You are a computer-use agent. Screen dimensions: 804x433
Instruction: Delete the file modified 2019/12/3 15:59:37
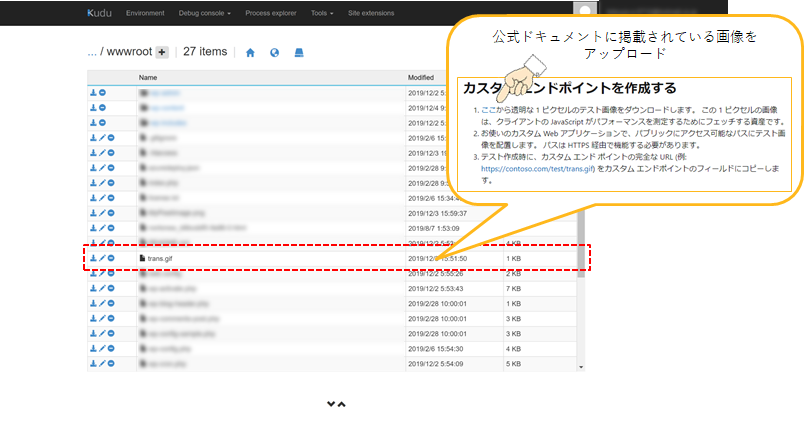(111, 213)
